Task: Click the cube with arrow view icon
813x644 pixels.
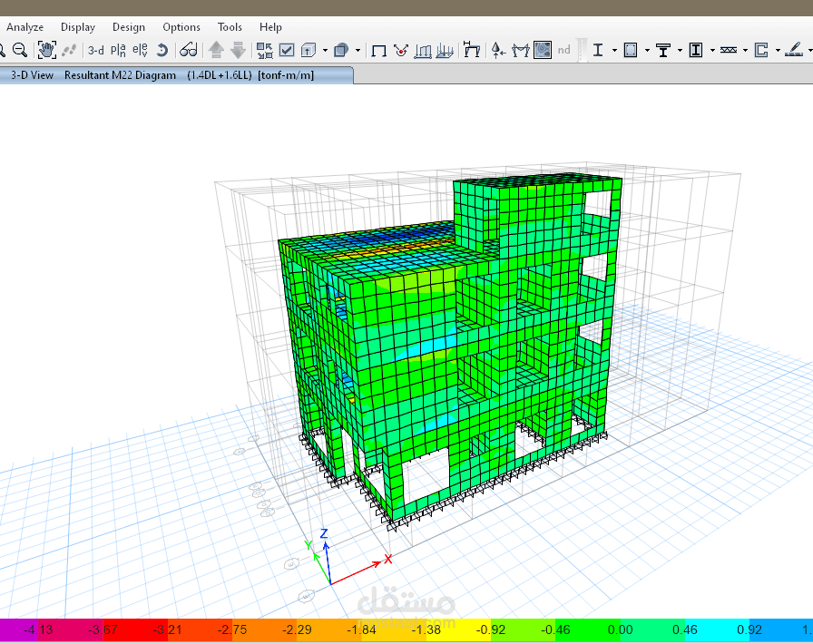Action: 309,50
